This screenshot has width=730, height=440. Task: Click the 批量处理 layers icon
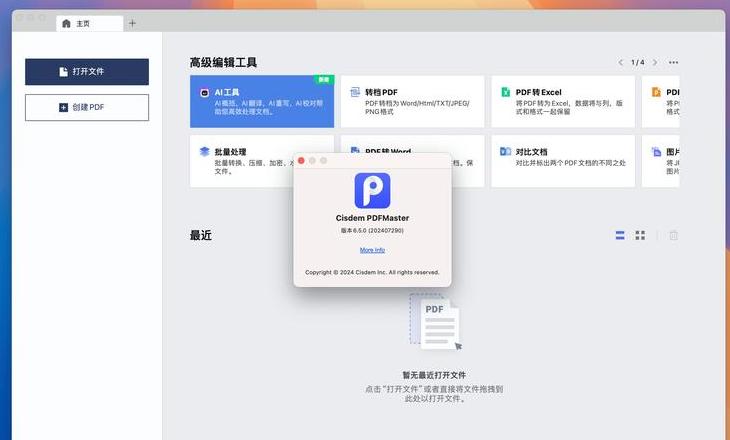point(204,151)
